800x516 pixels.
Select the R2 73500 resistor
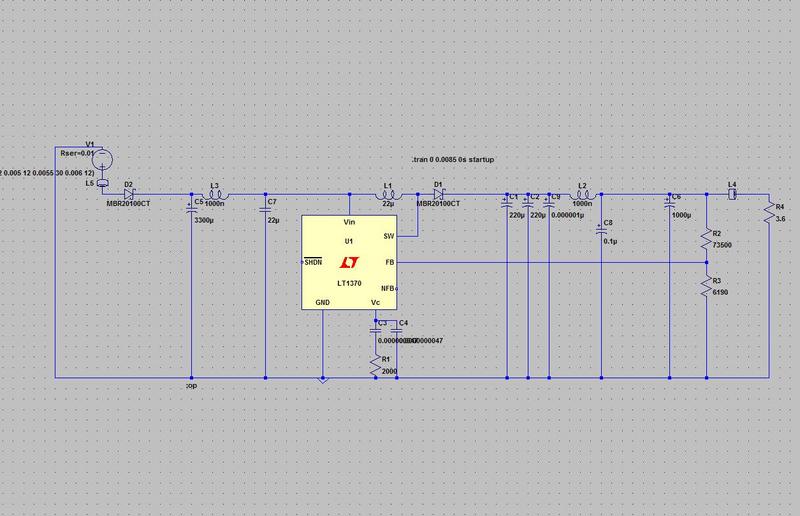(x=707, y=240)
